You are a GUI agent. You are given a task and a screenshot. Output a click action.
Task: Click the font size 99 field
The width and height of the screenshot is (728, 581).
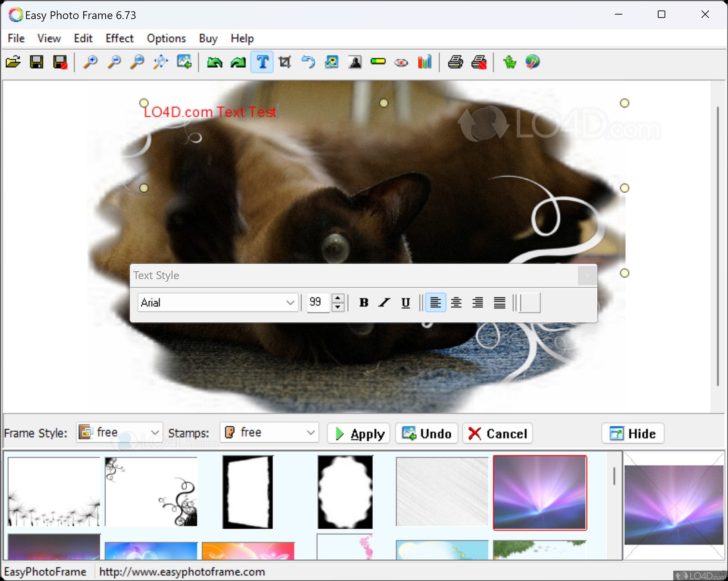(318, 302)
